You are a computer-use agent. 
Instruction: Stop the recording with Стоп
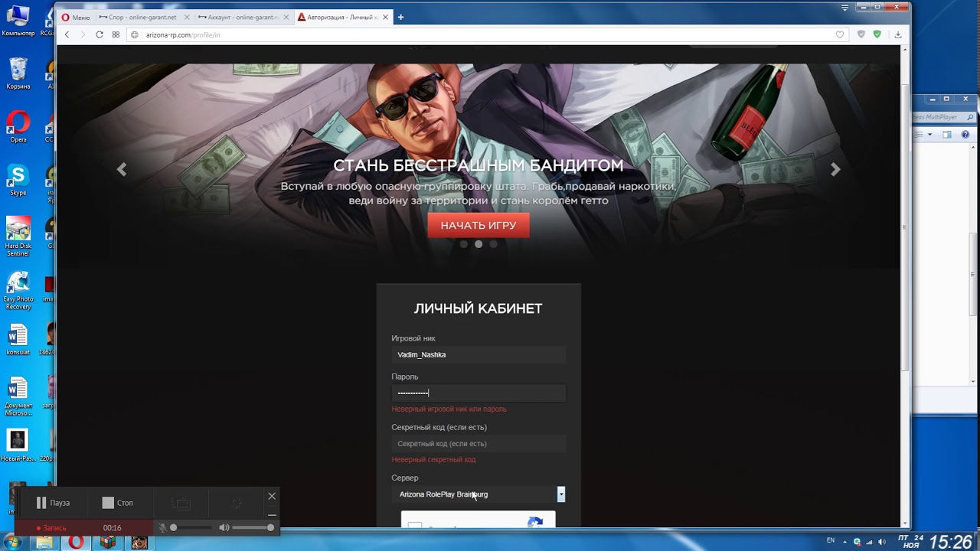point(118,503)
